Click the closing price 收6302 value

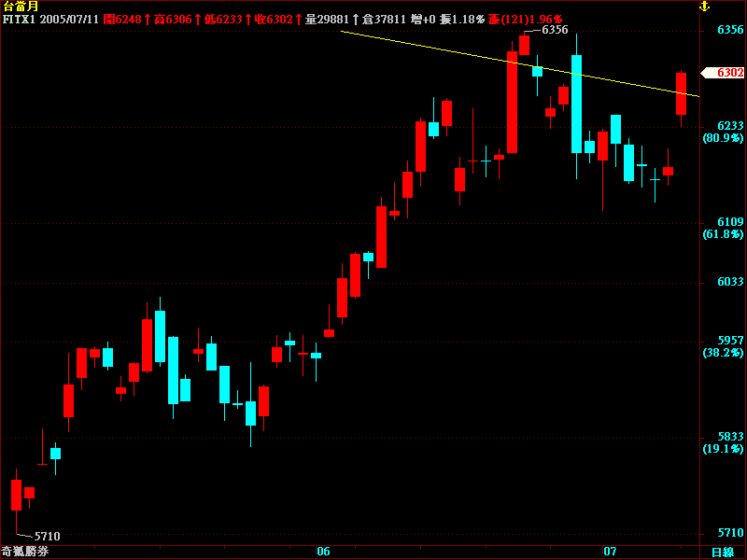point(274,20)
